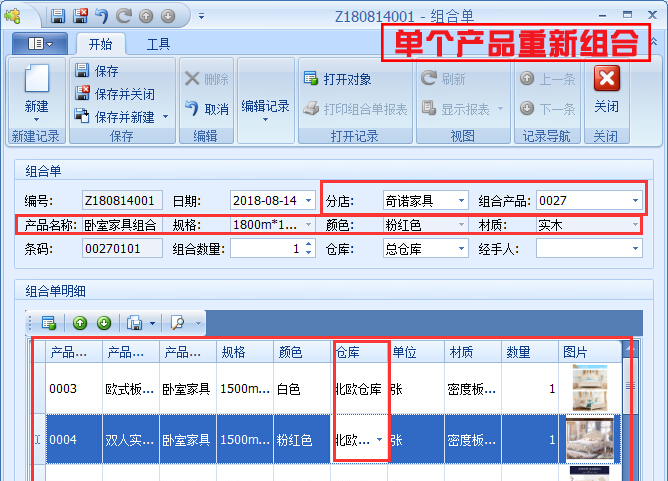Click green move-up arrow in detail toolbar
The height and width of the screenshot is (481, 668).
coord(80,323)
